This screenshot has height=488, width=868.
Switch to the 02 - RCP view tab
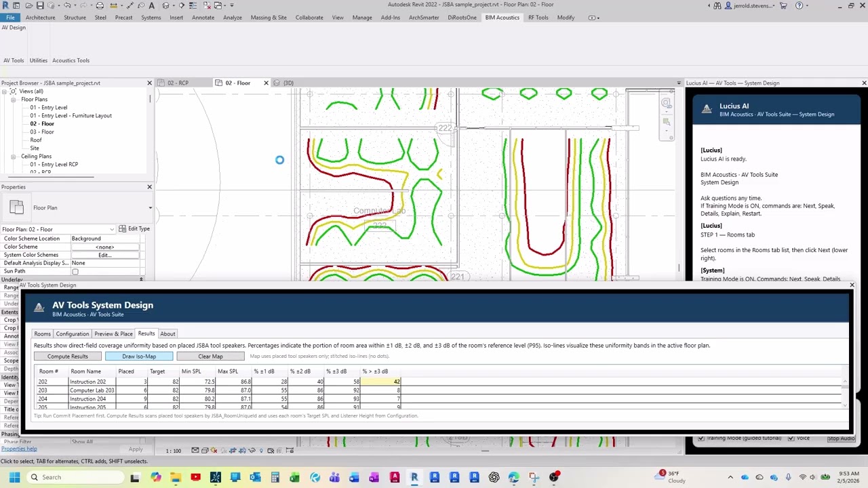[x=178, y=83]
